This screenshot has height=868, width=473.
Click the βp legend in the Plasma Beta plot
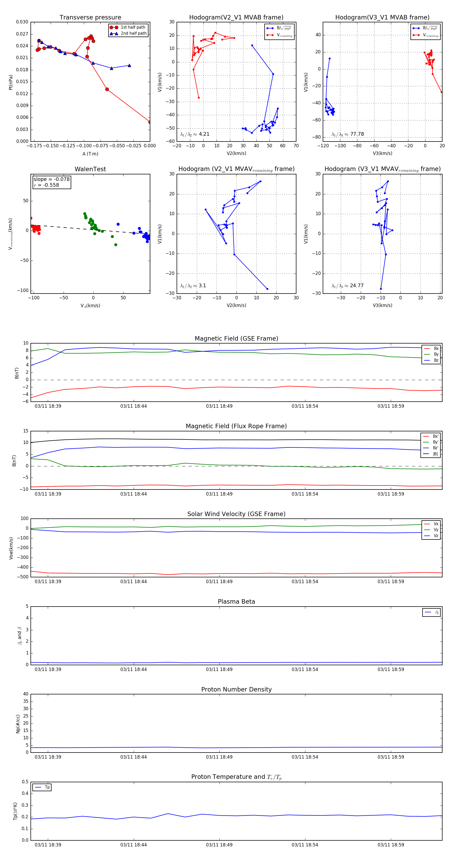click(x=431, y=612)
